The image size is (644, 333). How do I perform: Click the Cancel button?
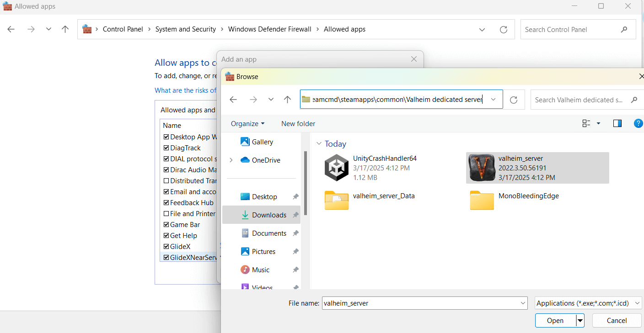[x=617, y=321]
